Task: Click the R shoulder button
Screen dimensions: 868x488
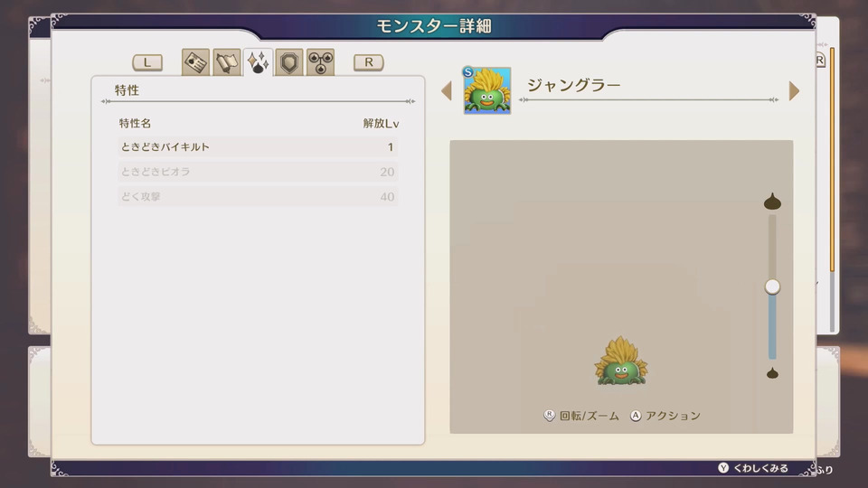Action: (x=369, y=62)
